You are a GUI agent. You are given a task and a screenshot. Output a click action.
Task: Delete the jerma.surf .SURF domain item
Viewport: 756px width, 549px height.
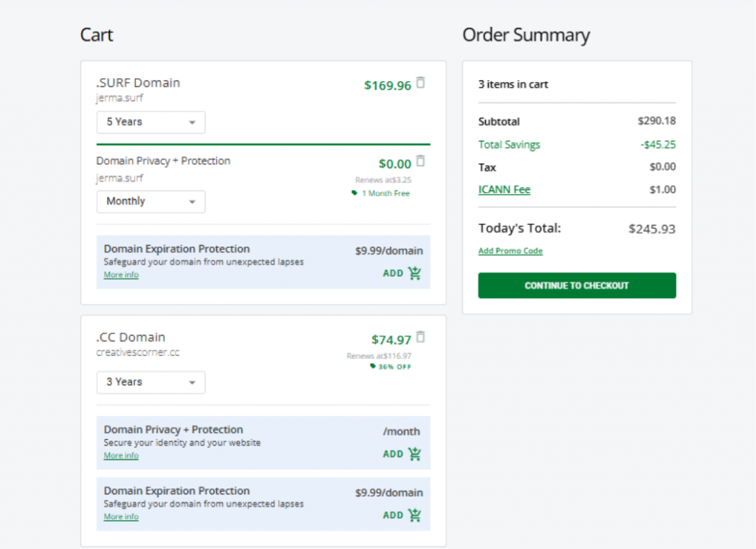(421, 83)
